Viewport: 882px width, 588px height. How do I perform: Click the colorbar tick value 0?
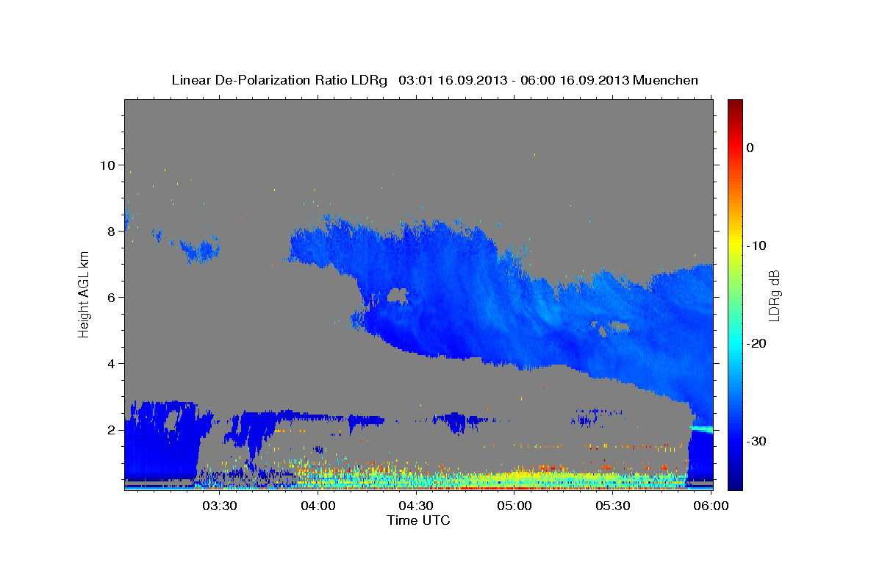(750, 148)
